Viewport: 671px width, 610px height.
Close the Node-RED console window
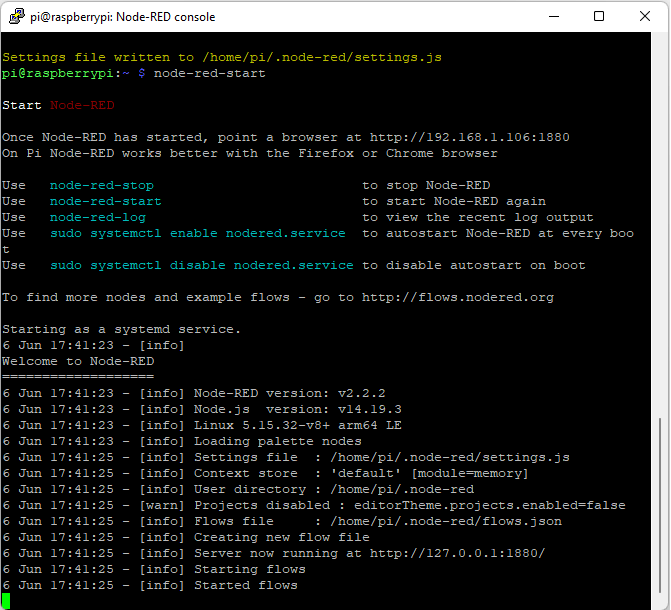(x=645, y=17)
